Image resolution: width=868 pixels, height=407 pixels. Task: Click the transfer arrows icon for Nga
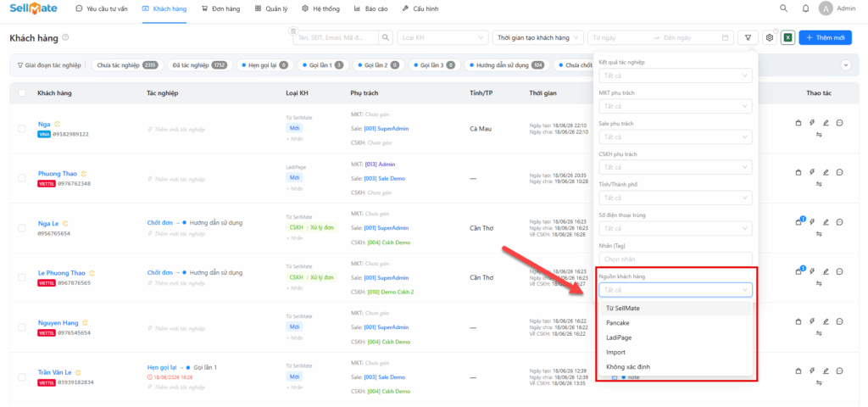(x=820, y=135)
